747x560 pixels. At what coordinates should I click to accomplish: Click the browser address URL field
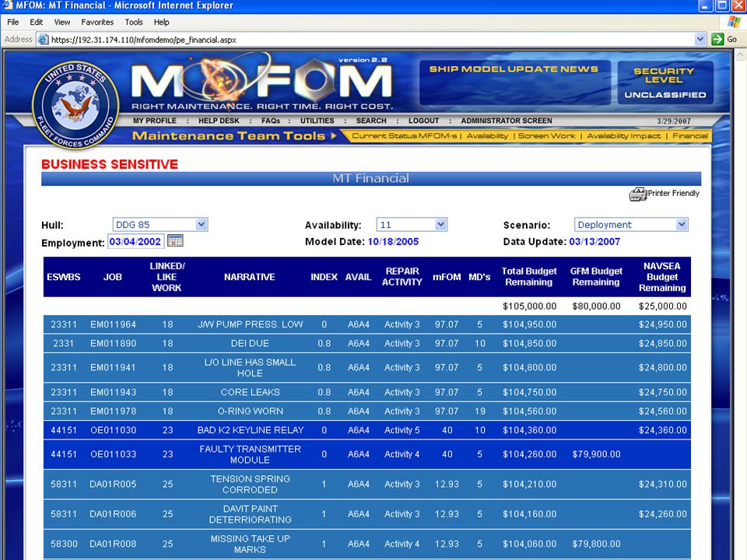pyautogui.click(x=372, y=40)
